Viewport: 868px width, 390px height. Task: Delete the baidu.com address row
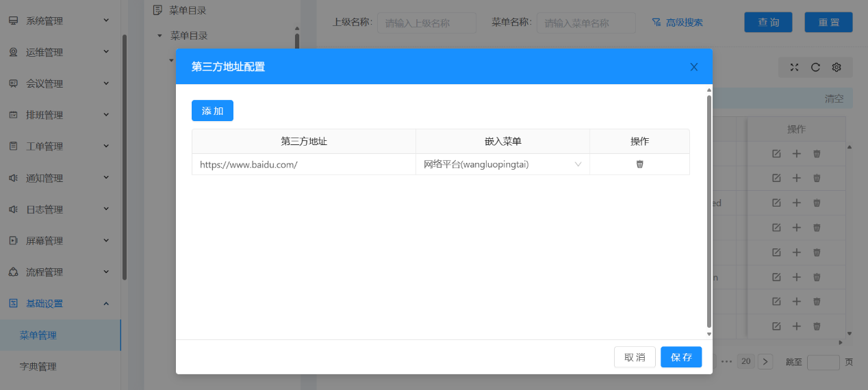pyautogui.click(x=639, y=164)
